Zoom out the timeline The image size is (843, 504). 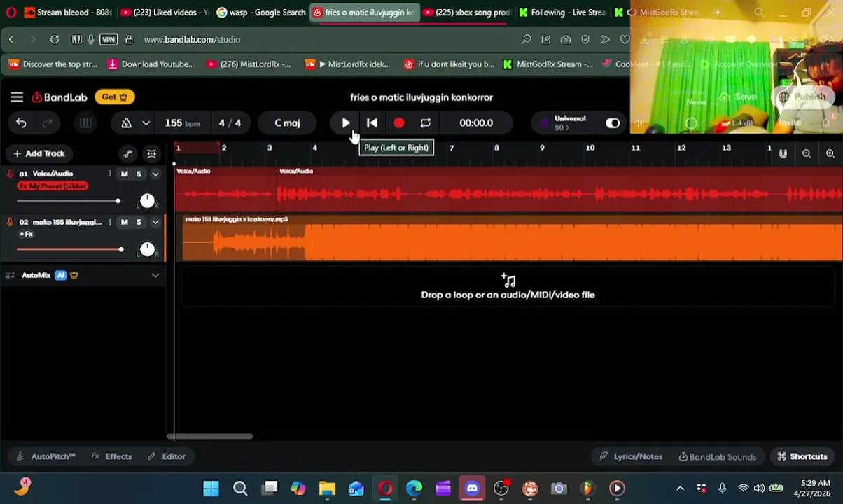(x=807, y=154)
